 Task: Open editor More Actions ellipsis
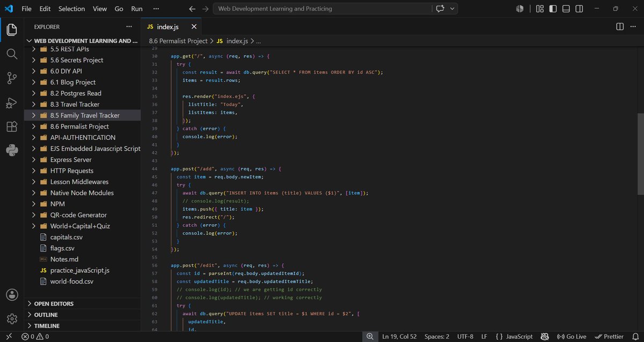pyautogui.click(x=633, y=26)
